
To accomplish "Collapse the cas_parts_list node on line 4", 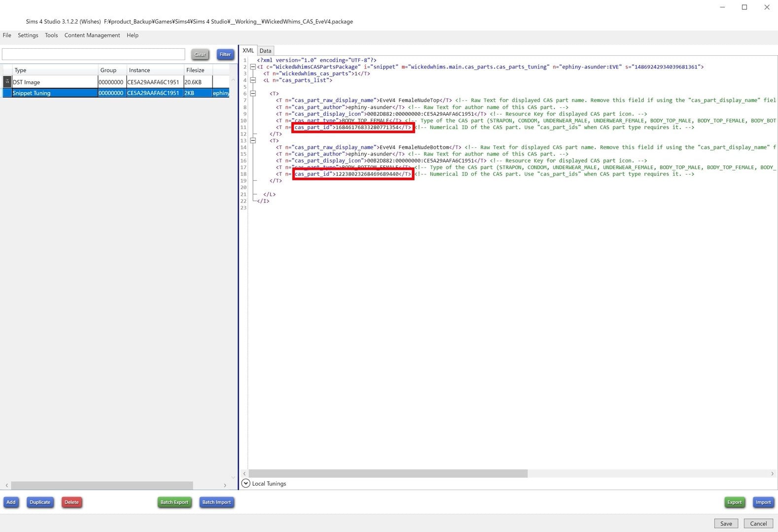I will point(253,80).
